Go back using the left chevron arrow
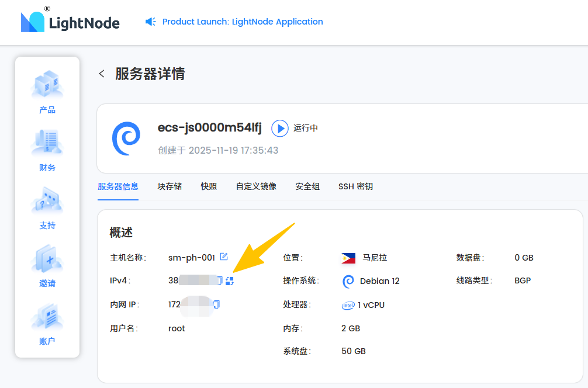This screenshot has width=588, height=388. coord(102,74)
